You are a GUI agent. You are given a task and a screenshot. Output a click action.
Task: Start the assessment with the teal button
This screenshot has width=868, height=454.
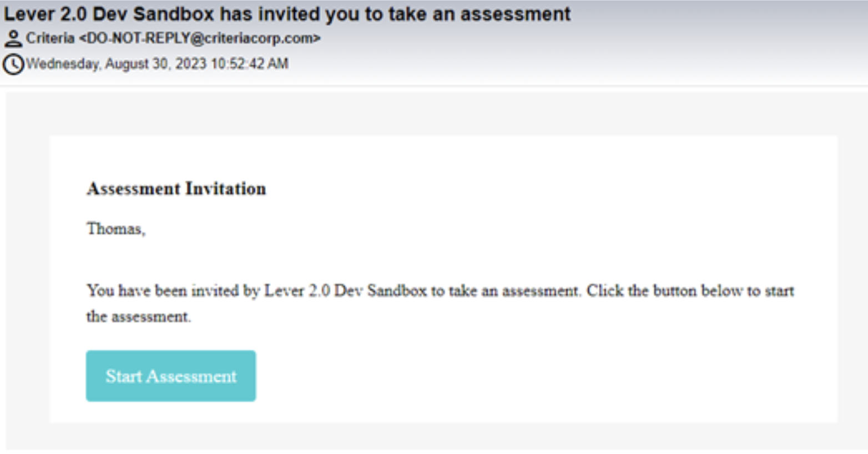tap(171, 376)
